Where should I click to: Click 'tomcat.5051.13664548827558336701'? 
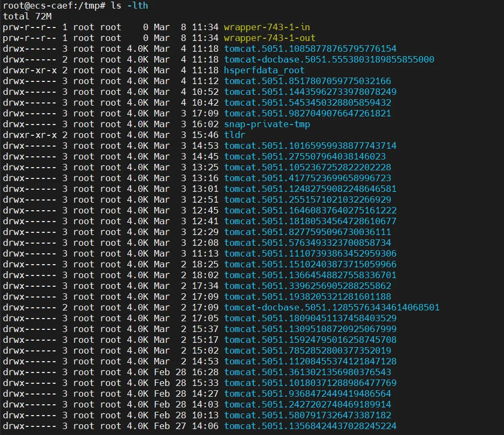pos(310,275)
